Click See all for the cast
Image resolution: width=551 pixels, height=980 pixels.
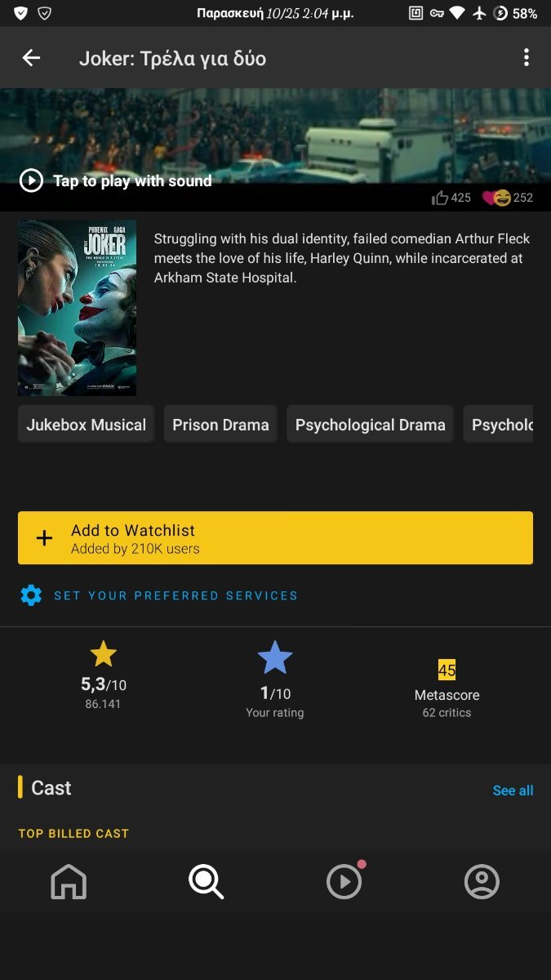[x=513, y=791]
